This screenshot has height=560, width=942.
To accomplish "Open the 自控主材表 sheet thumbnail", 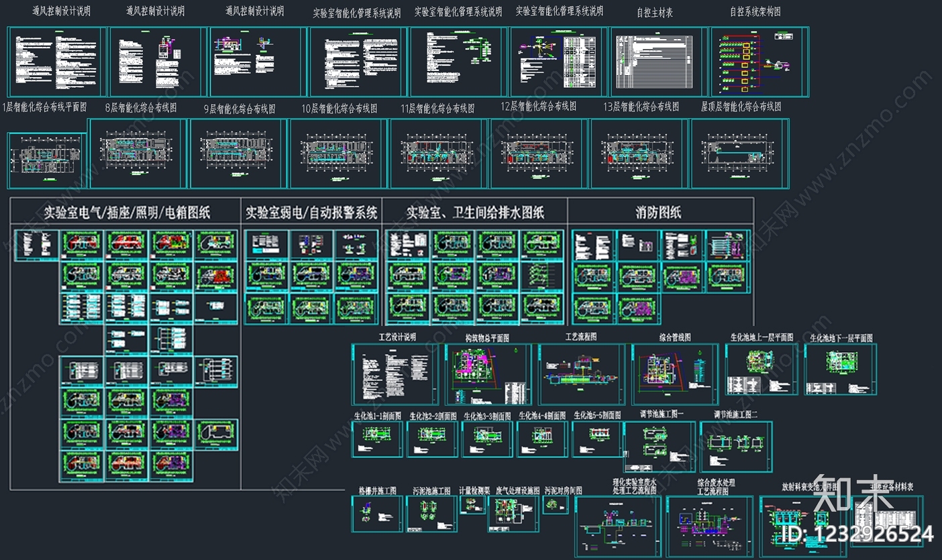I will pos(658,62).
